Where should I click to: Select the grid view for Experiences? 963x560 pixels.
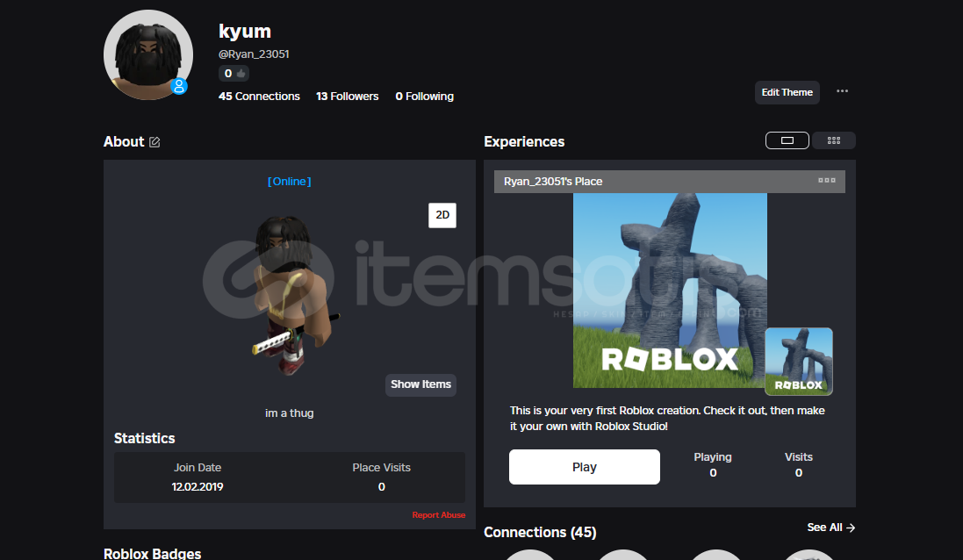click(x=833, y=140)
